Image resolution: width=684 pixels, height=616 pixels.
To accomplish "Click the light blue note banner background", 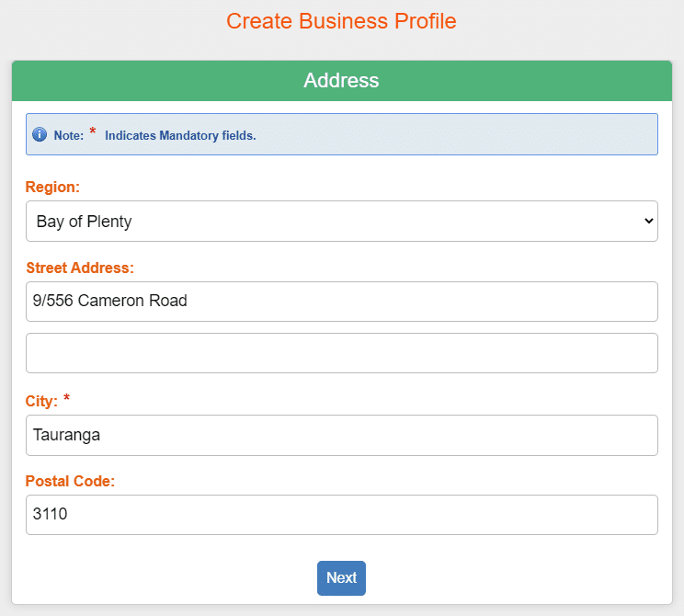I will 436,134.
